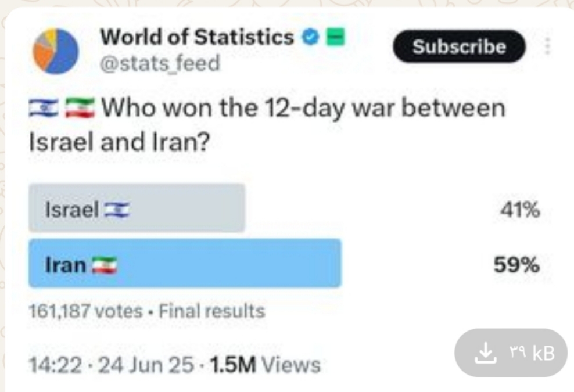Click the Israel flag emoji in question
Viewport: 574px width, 392px height.
44,109
